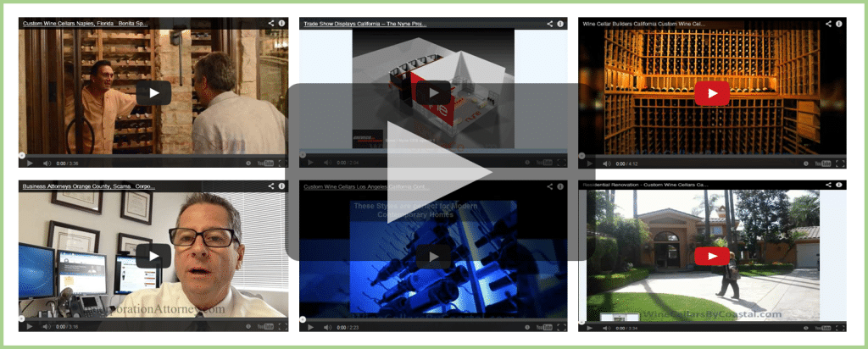Image resolution: width=868 pixels, height=349 pixels.
Task: Share the Custom Wine Cellars Naples video
Action: pyautogui.click(x=271, y=23)
